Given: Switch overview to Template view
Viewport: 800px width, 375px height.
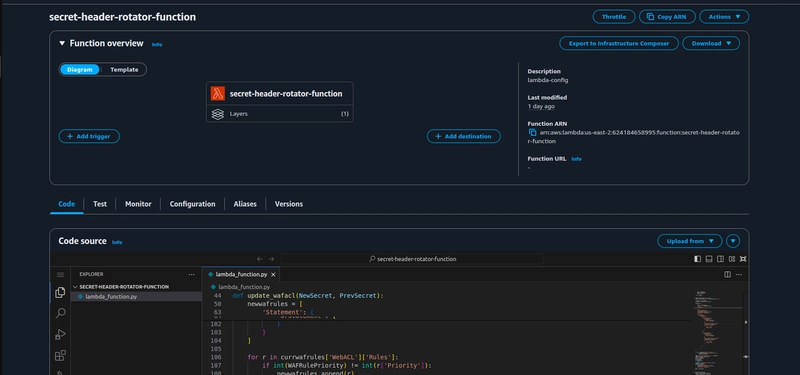Looking at the screenshot, I should coord(124,69).
